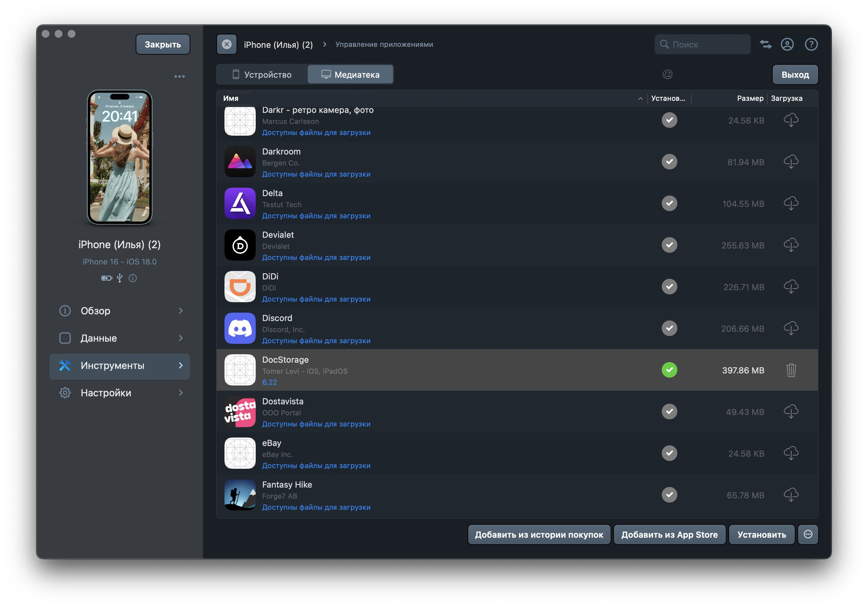Image resolution: width=868 pixels, height=607 pixels.
Task: Delete DocStorage using the trash icon
Action: (x=791, y=370)
